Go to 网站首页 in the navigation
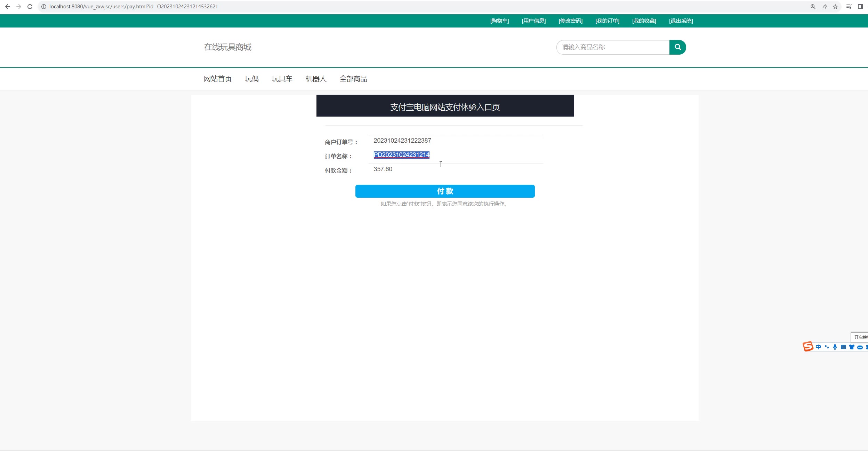 pos(218,79)
